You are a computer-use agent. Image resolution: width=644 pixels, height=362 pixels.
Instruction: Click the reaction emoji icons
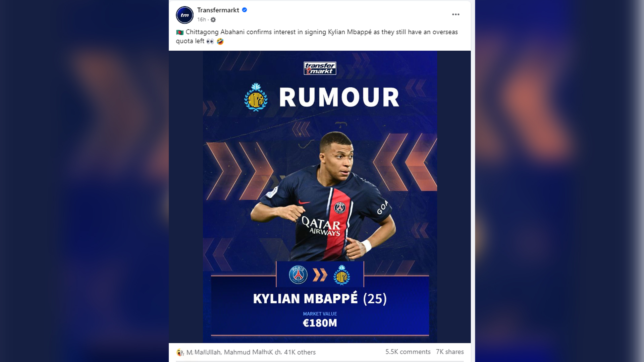coord(180,352)
